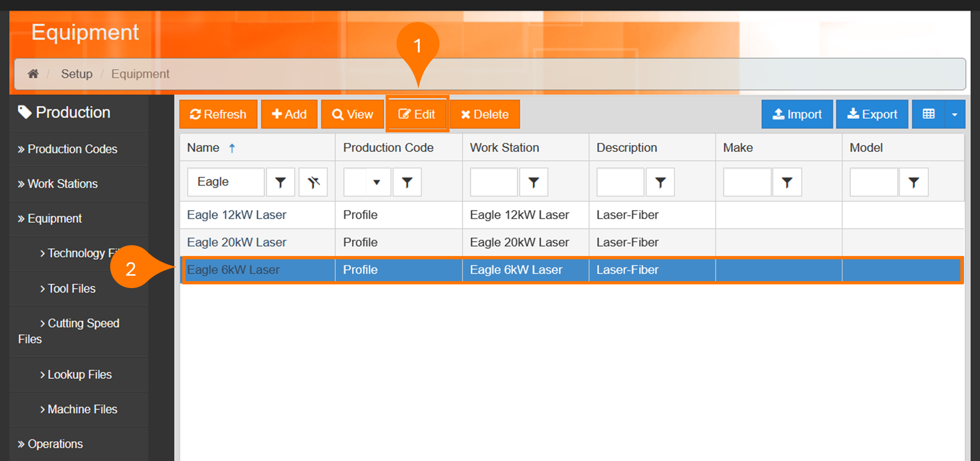Click the Production Code filter funnel icon
This screenshot has width=980, height=461.
coord(407,183)
